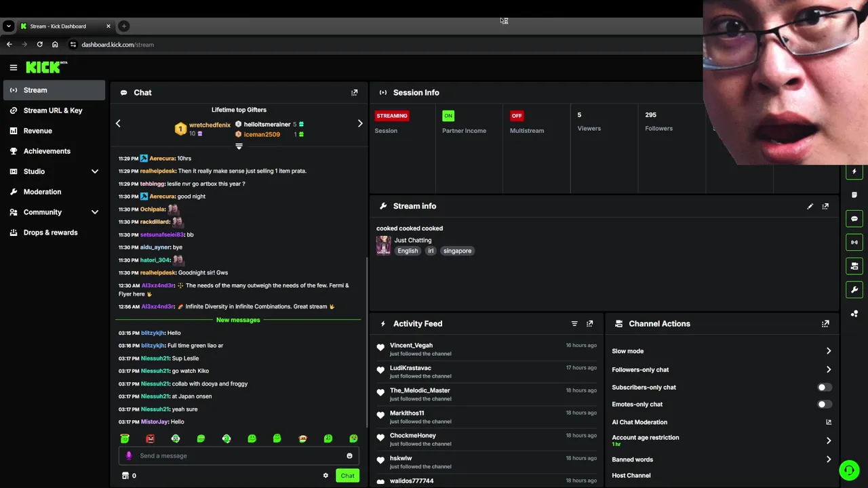Edit stream info with pencil icon

[810, 206]
